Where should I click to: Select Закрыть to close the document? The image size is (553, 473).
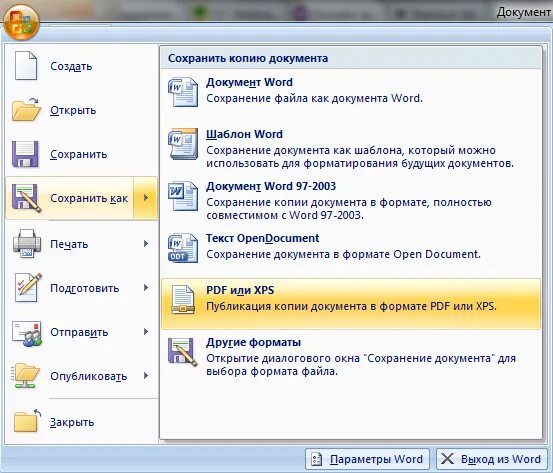(x=81, y=422)
